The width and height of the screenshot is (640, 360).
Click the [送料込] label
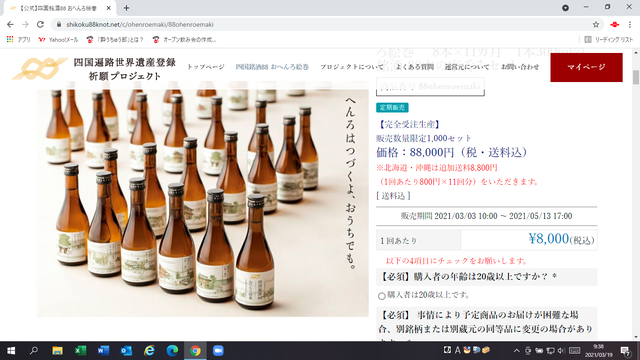click(x=393, y=196)
